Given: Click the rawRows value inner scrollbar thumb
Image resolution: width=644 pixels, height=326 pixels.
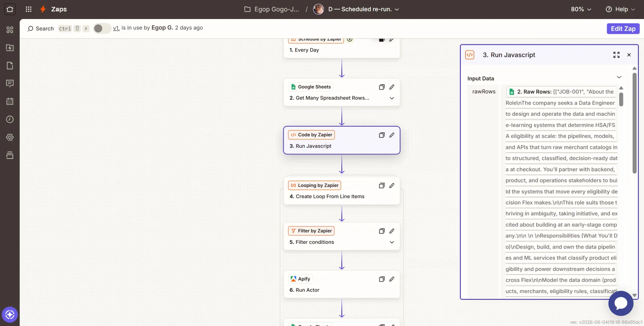Looking at the screenshot, I should tap(621, 100).
